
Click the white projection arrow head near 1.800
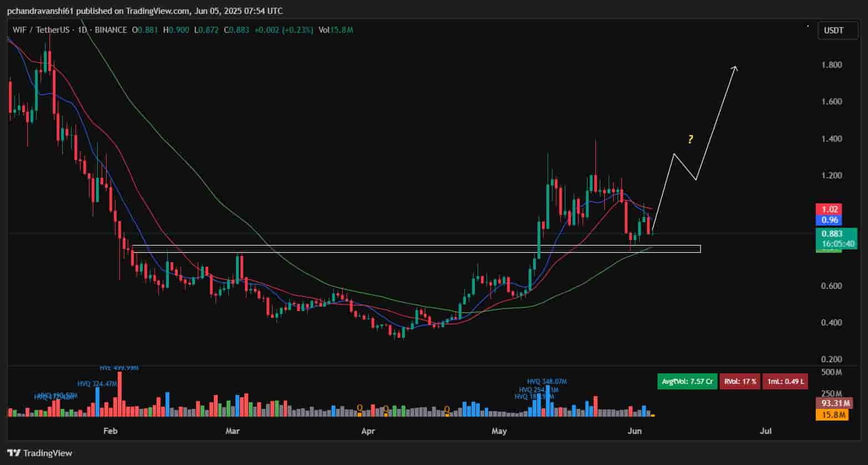coord(735,68)
